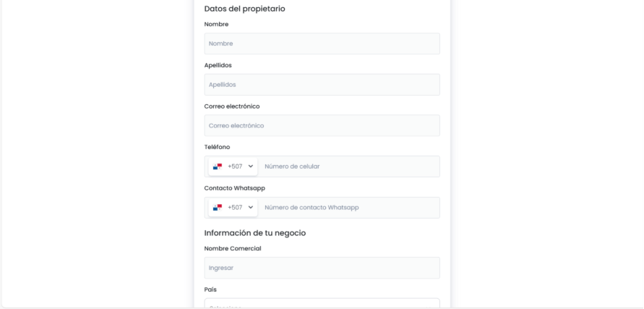Focus the Nombre text field
This screenshot has height=309, width=644.
[x=322, y=43]
